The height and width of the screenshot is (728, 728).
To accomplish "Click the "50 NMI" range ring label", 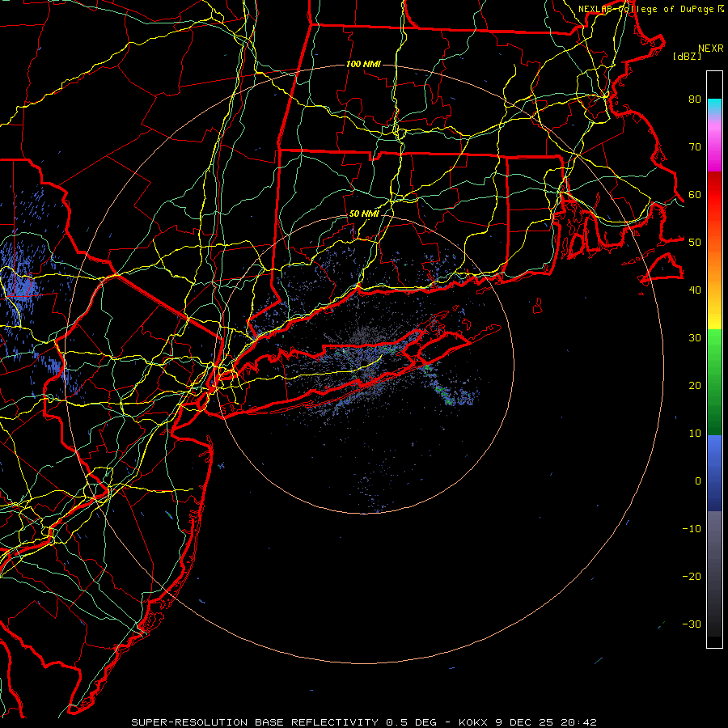I will click(x=364, y=214).
